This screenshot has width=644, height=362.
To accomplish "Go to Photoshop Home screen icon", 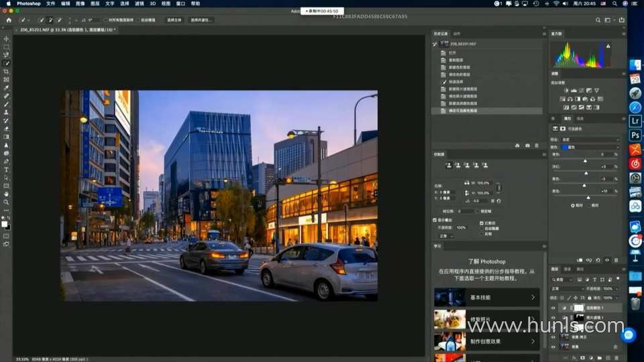I will click(9, 19).
